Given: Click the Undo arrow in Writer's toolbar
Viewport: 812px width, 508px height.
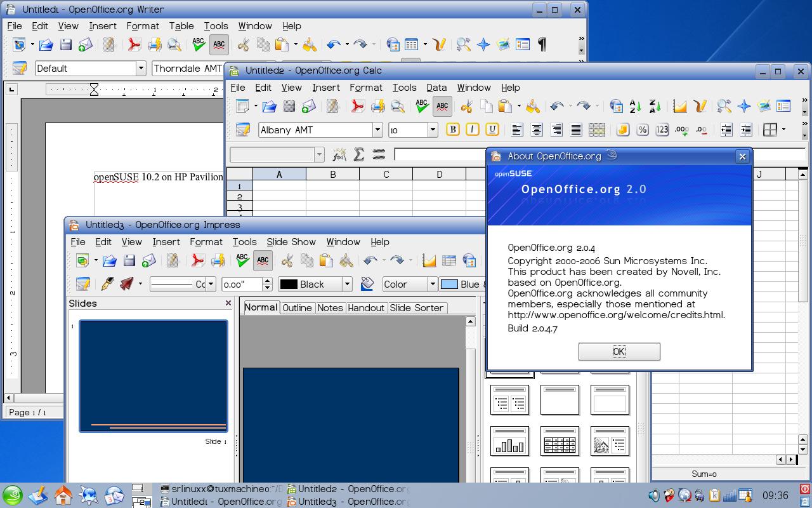Looking at the screenshot, I should [334, 44].
